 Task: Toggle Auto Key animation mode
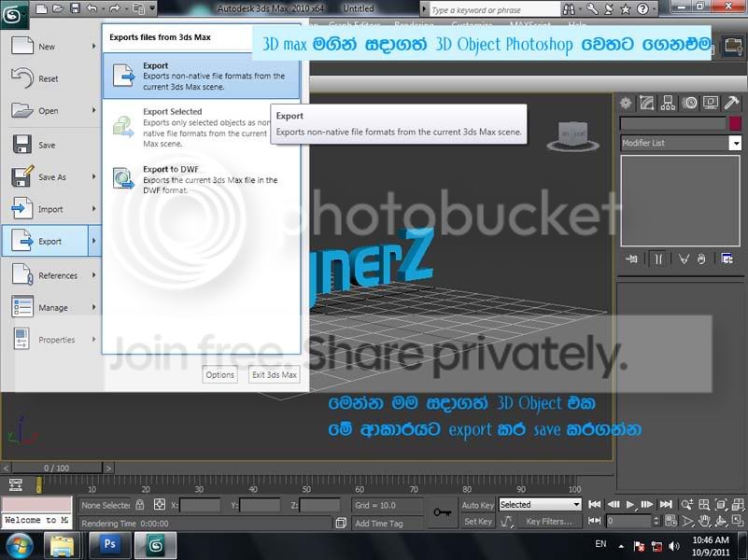pyautogui.click(x=477, y=505)
